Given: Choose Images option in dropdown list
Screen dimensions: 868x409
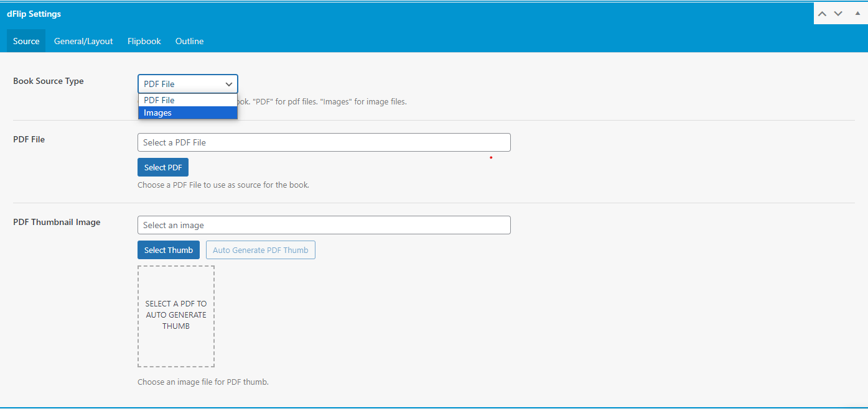Looking at the screenshot, I should pyautogui.click(x=187, y=113).
